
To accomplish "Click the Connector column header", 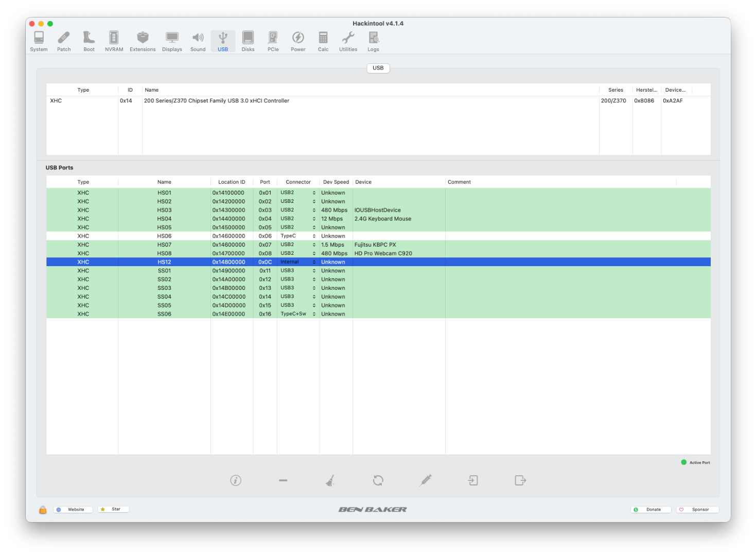I will click(x=298, y=182).
